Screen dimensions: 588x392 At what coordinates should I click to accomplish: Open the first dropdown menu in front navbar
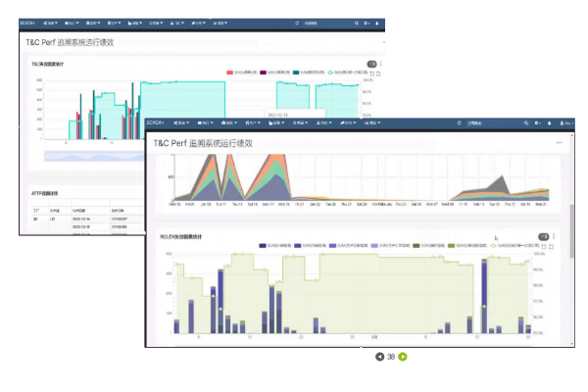(x=182, y=122)
